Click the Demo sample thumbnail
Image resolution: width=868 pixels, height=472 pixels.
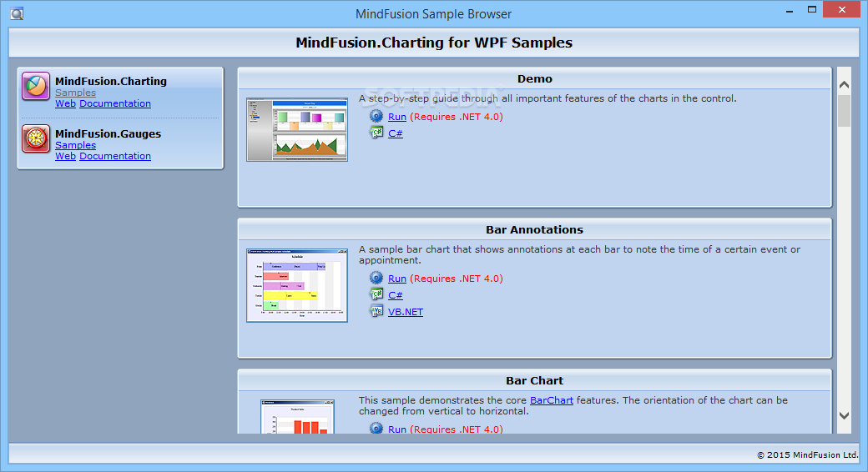click(x=297, y=130)
